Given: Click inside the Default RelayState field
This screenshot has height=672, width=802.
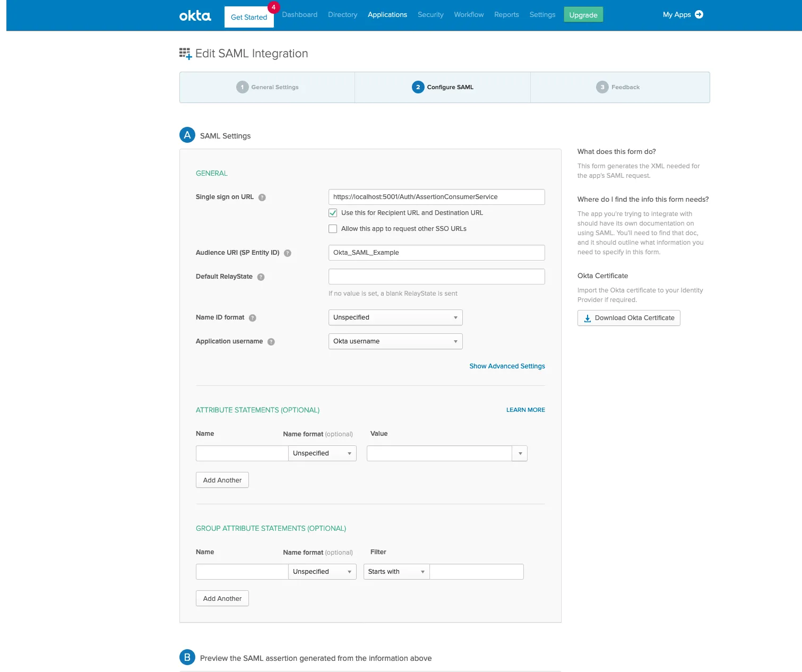Looking at the screenshot, I should (x=436, y=277).
